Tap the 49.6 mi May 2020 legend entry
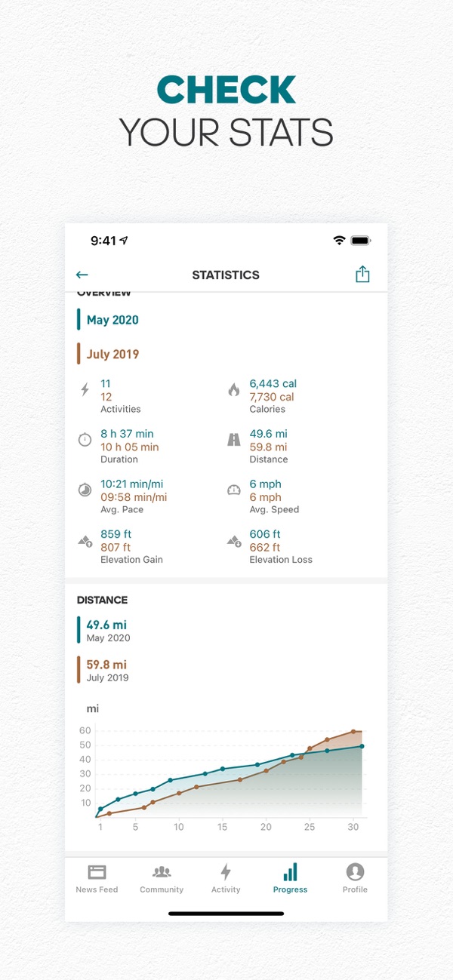Viewport: 453px width, 980px height. click(x=106, y=630)
